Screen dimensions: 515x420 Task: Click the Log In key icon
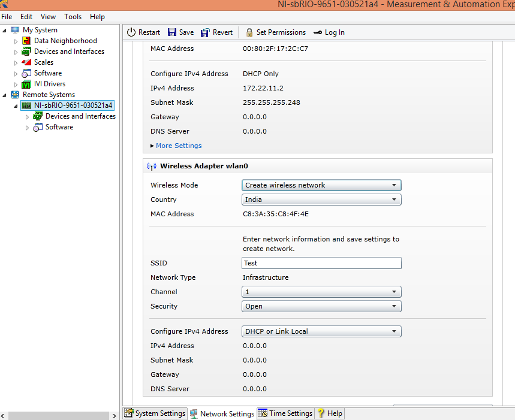[318, 32]
